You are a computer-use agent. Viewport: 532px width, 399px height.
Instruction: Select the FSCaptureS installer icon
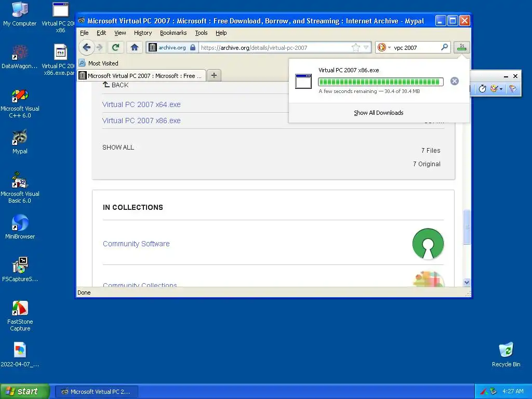(20, 270)
